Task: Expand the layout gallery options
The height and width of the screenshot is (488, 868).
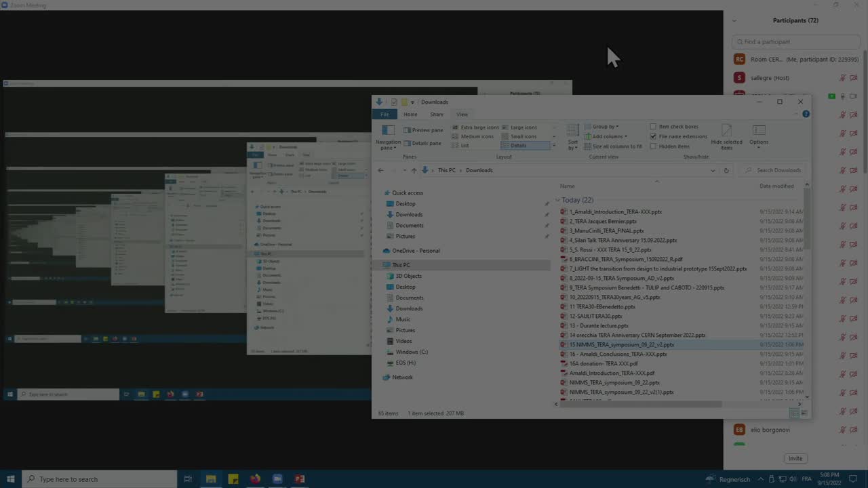Action: pos(554,146)
